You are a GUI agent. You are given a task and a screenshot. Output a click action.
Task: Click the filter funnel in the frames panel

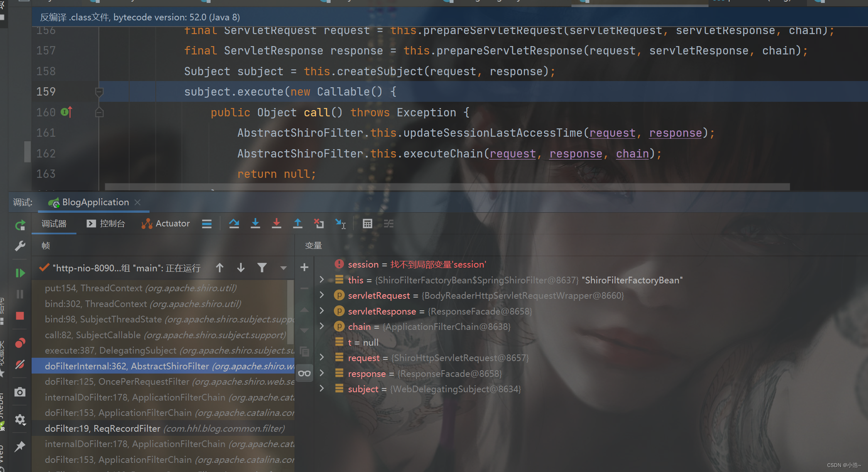coord(262,268)
